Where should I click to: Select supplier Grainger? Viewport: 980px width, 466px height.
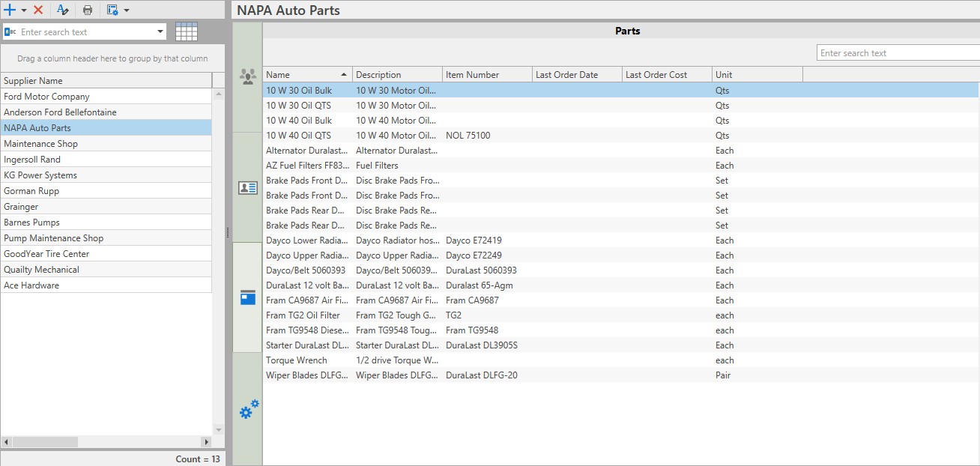point(106,206)
